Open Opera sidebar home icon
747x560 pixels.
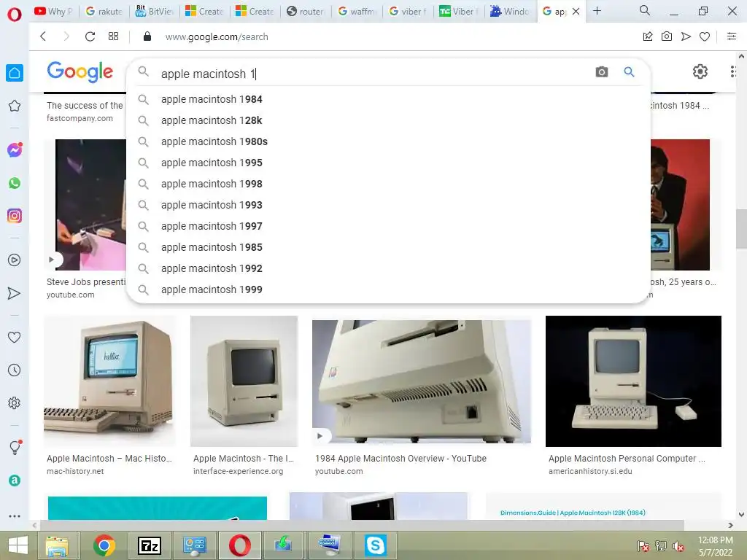(15, 73)
